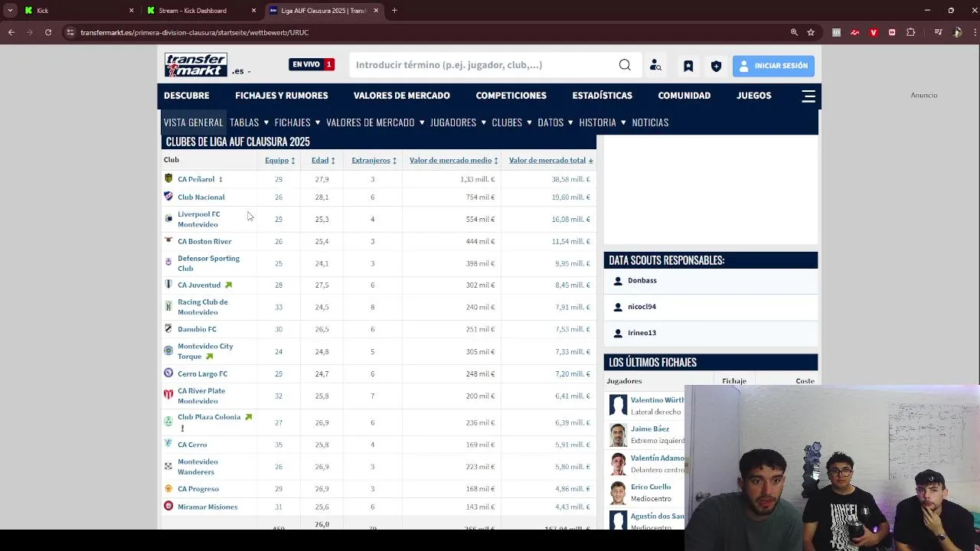The image size is (980, 551).
Task: Click the Cerro Largo FC crest
Action: pyautogui.click(x=168, y=373)
